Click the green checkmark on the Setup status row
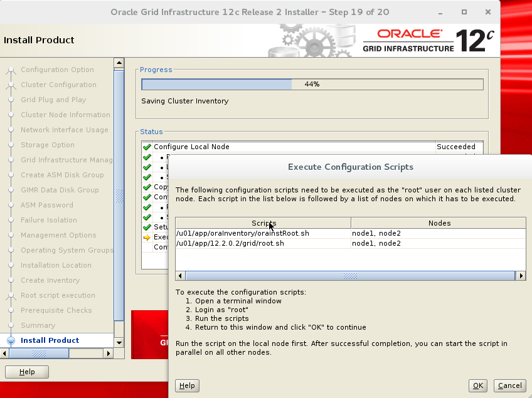The height and width of the screenshot is (398, 532). (146, 227)
